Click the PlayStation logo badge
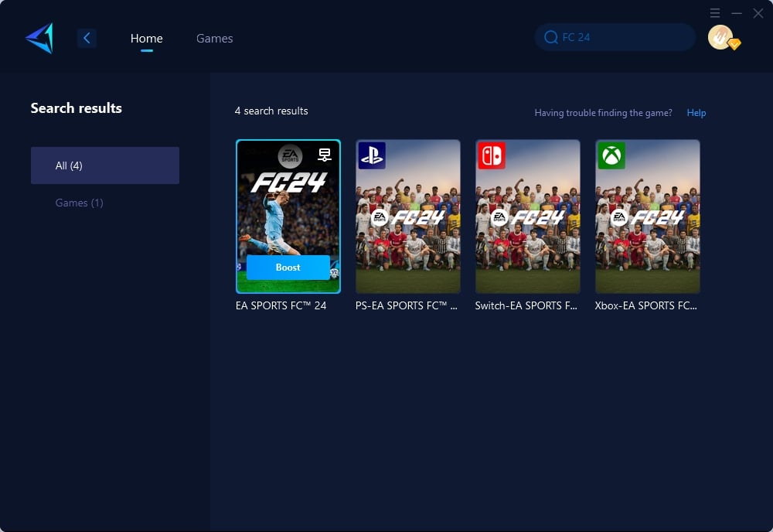Image resolution: width=773 pixels, height=532 pixels. click(372, 155)
